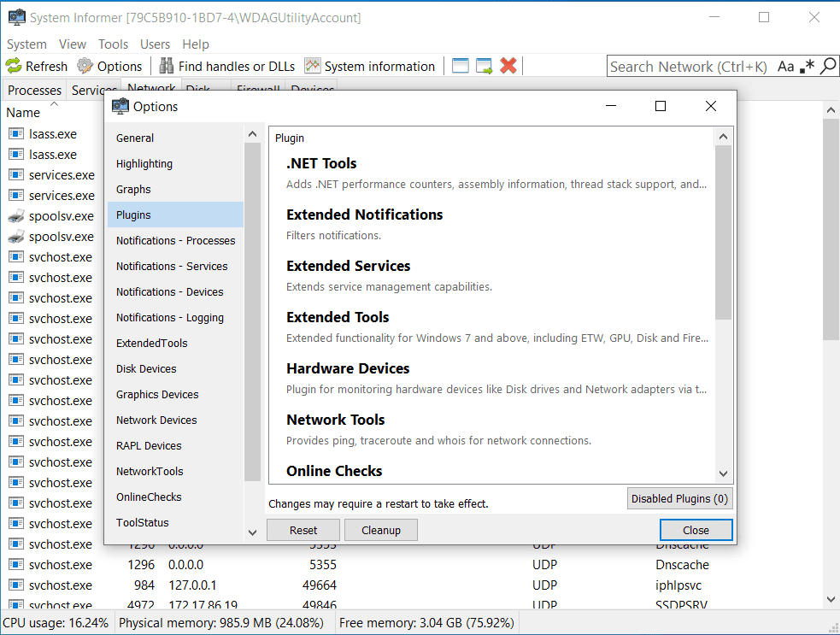
Task: Select Graphs options section
Action: 176,189
